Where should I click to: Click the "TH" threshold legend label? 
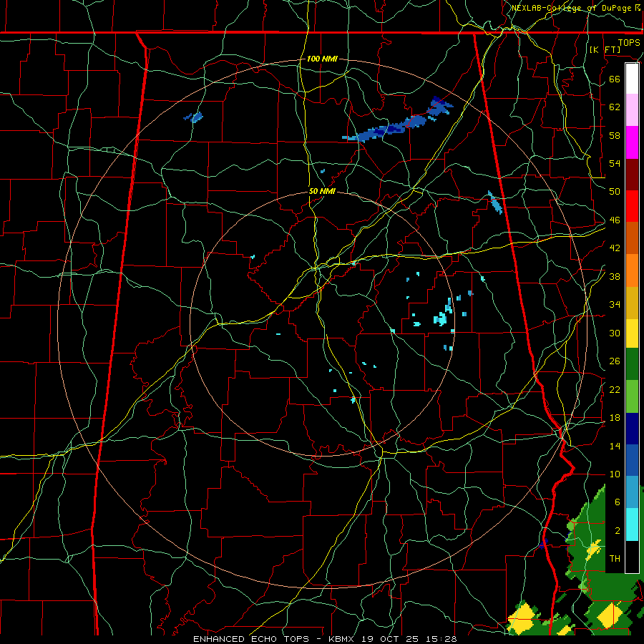615,559
